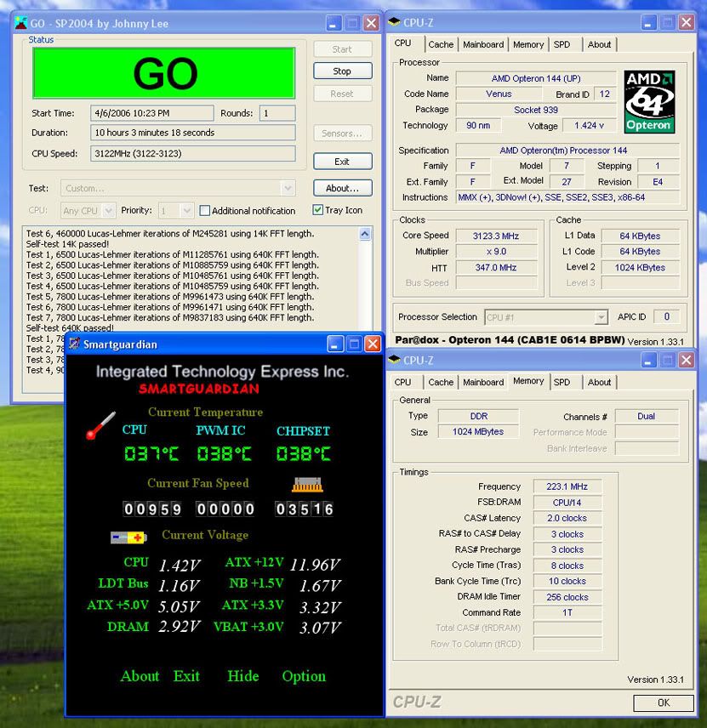Image resolution: width=707 pixels, height=728 pixels.
Task: Click the Duration field
Action: (193, 133)
